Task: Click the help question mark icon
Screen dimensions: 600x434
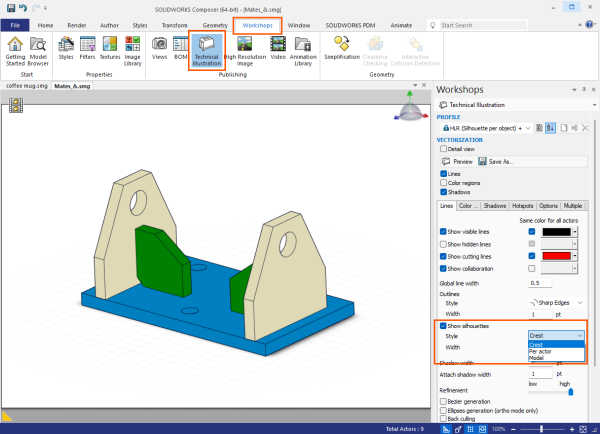Action: click(590, 24)
